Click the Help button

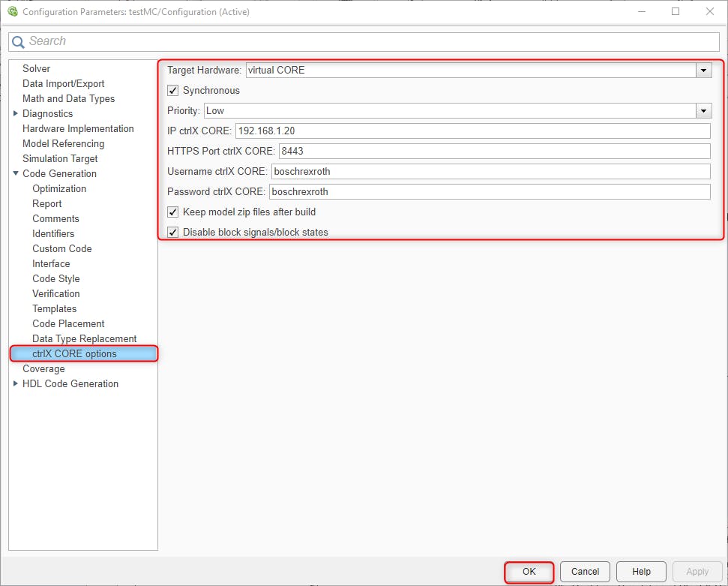[x=641, y=572]
